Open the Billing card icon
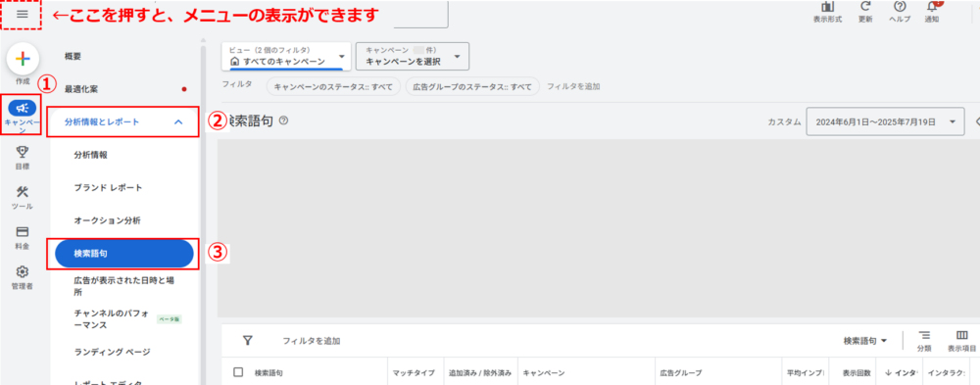The width and height of the screenshot is (980, 385). (x=23, y=232)
